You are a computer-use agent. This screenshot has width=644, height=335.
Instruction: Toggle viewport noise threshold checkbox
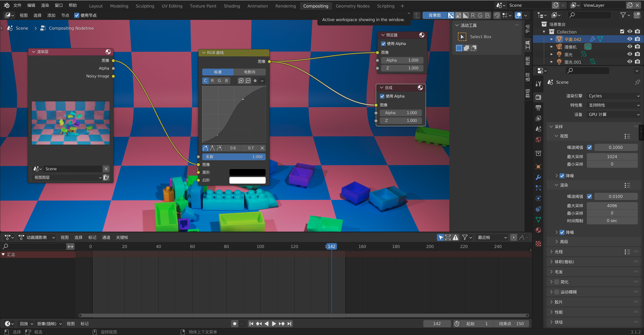point(589,147)
